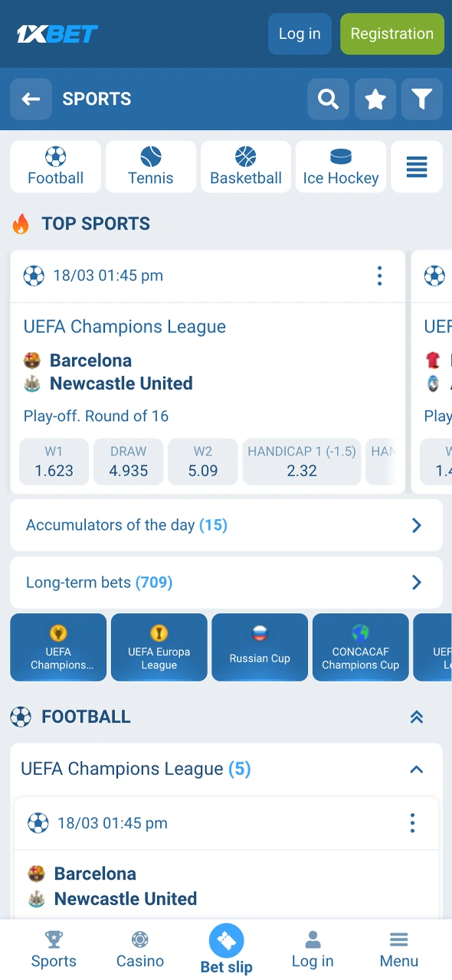Click the green Registration button
The width and height of the screenshot is (452, 980).
(391, 34)
